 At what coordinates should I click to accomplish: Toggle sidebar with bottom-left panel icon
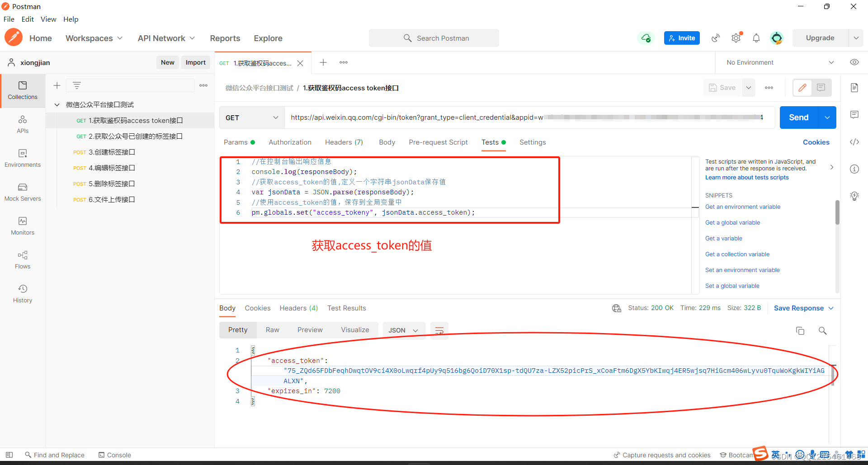point(9,455)
